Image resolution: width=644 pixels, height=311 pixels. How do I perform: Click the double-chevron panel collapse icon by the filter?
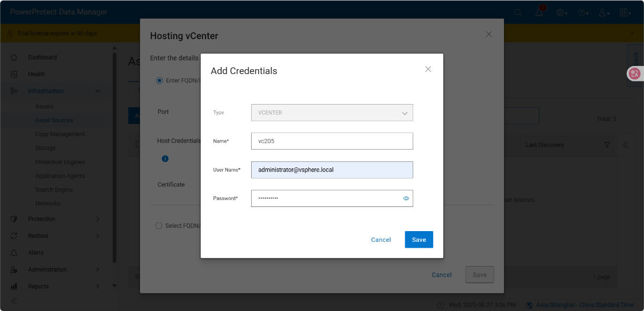tap(625, 145)
